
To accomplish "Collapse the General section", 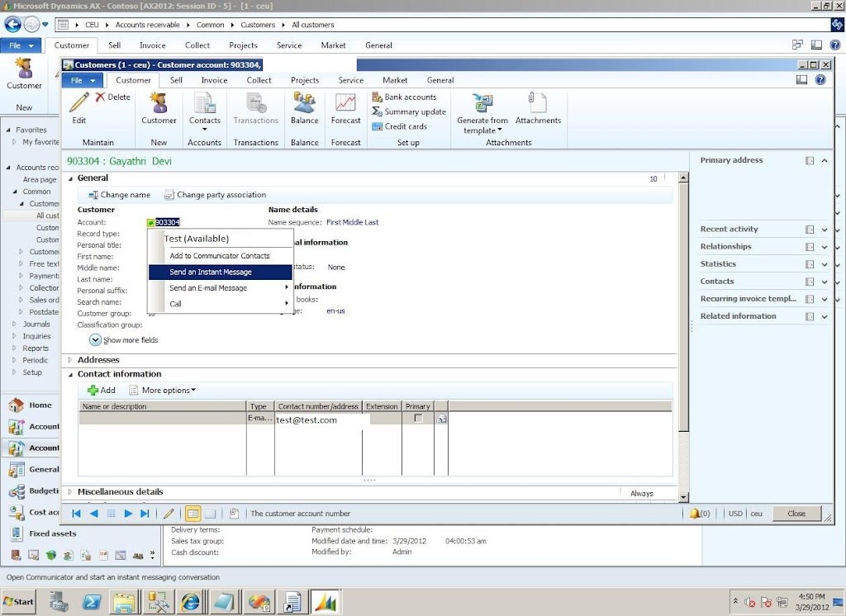I will 71,178.
